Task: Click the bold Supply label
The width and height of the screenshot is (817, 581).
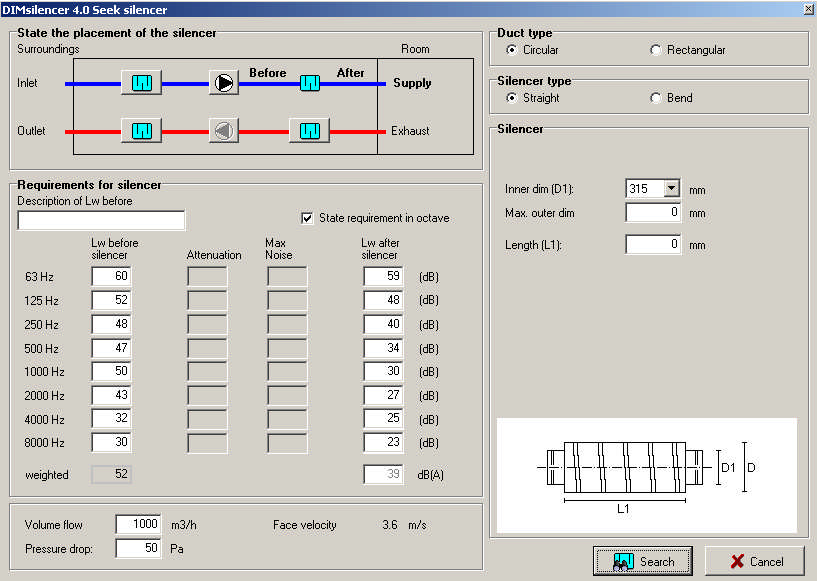Action: [x=412, y=83]
